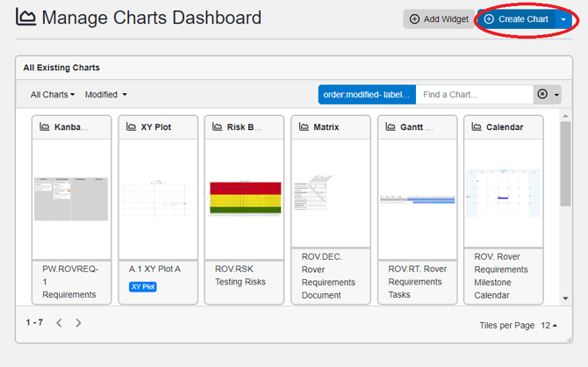The width and height of the screenshot is (588, 367).
Task: Focus the Find a Chart search field
Action: point(475,95)
